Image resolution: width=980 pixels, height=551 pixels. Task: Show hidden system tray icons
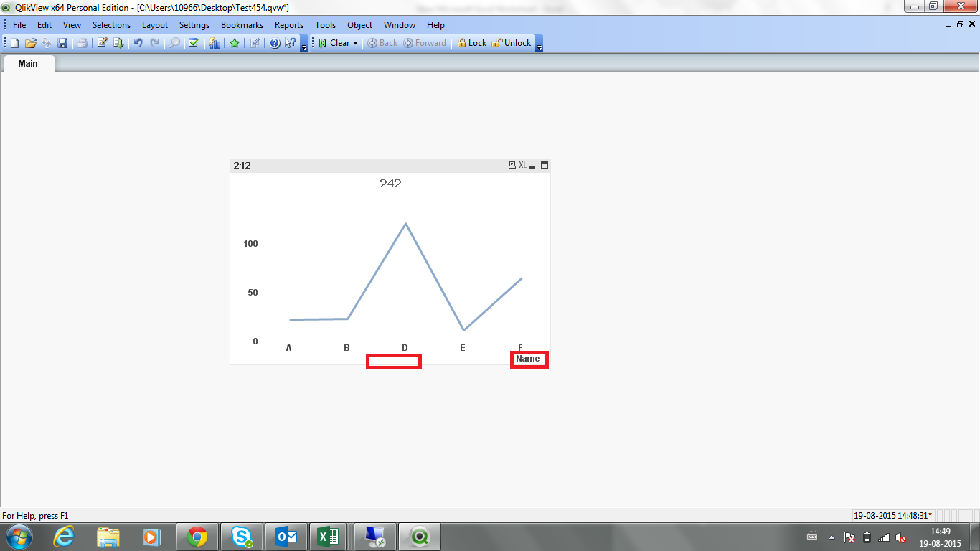(832, 537)
